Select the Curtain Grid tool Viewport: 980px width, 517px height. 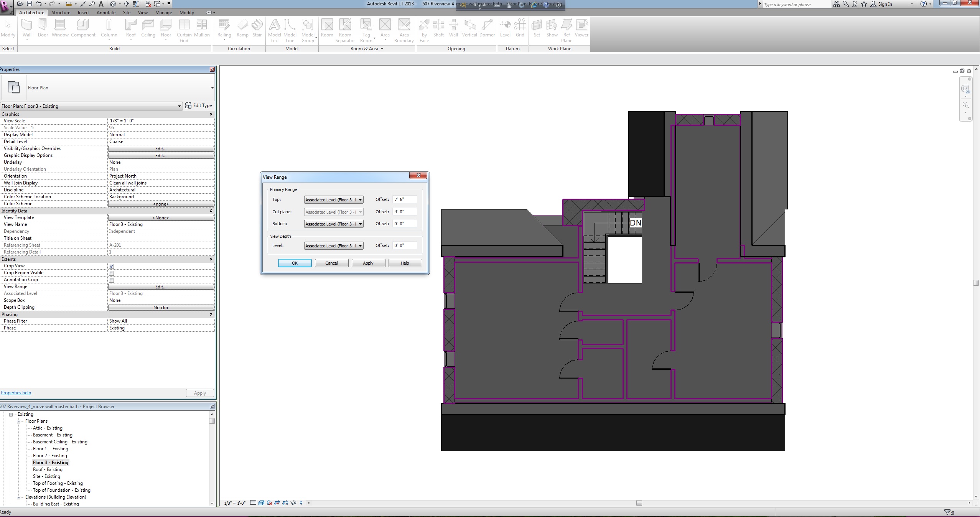(x=184, y=26)
